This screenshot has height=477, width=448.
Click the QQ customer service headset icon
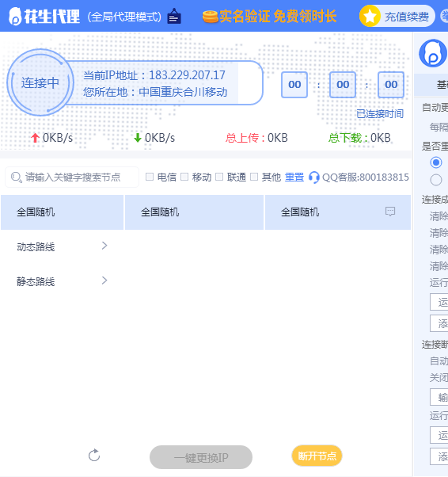[314, 177]
